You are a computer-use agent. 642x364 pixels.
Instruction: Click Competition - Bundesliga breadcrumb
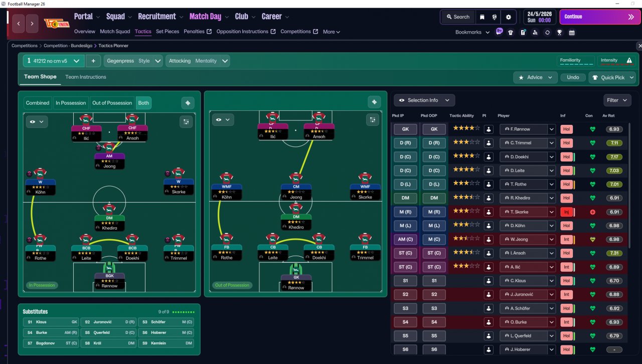[x=67, y=46]
